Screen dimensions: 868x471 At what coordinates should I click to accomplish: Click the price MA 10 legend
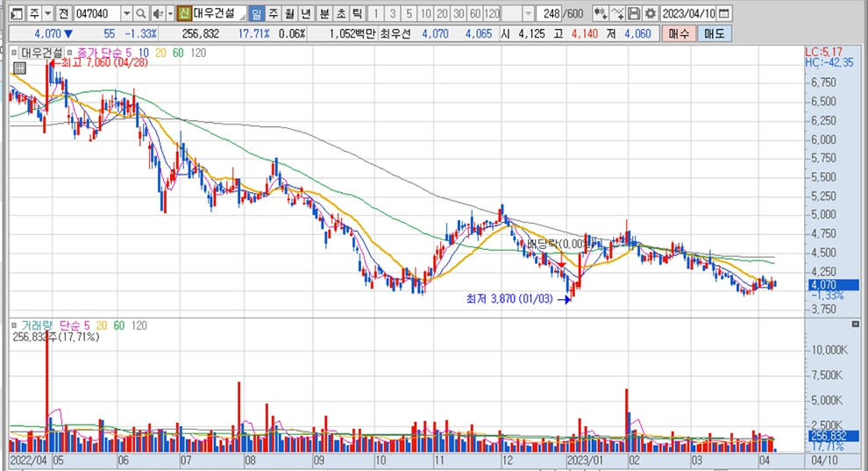(144, 54)
